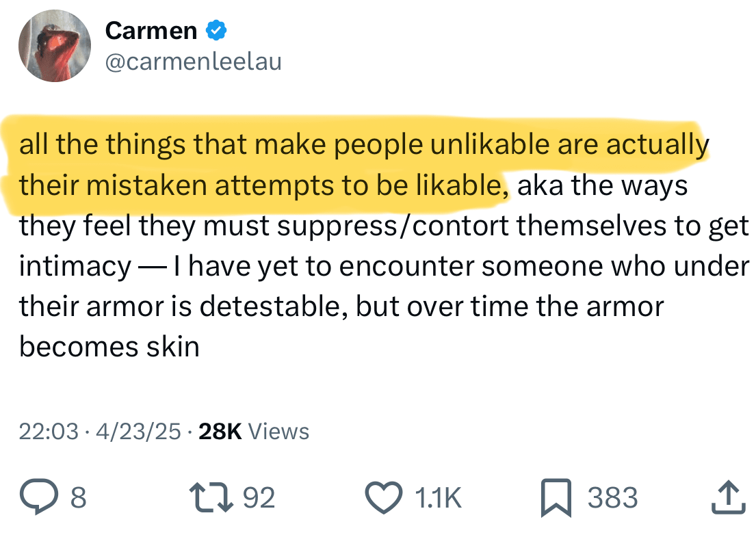Select the @carmenleelau handle
The image size is (756, 537).
click(193, 62)
